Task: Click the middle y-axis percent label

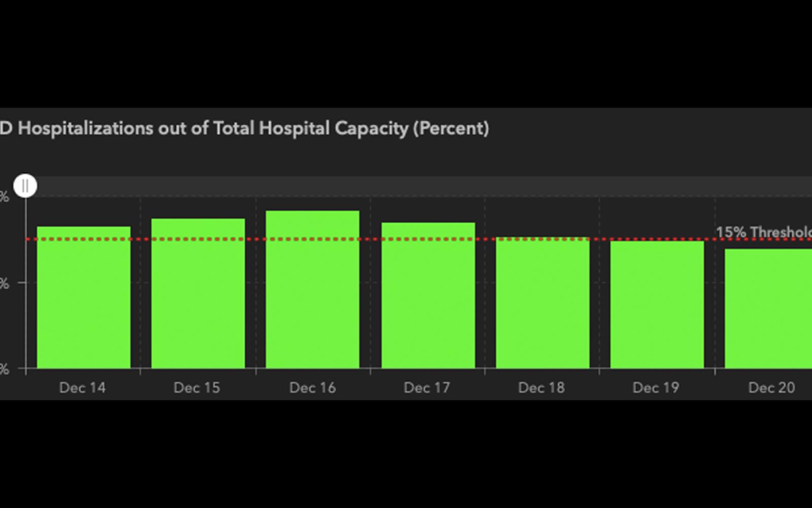Action: click(x=4, y=283)
